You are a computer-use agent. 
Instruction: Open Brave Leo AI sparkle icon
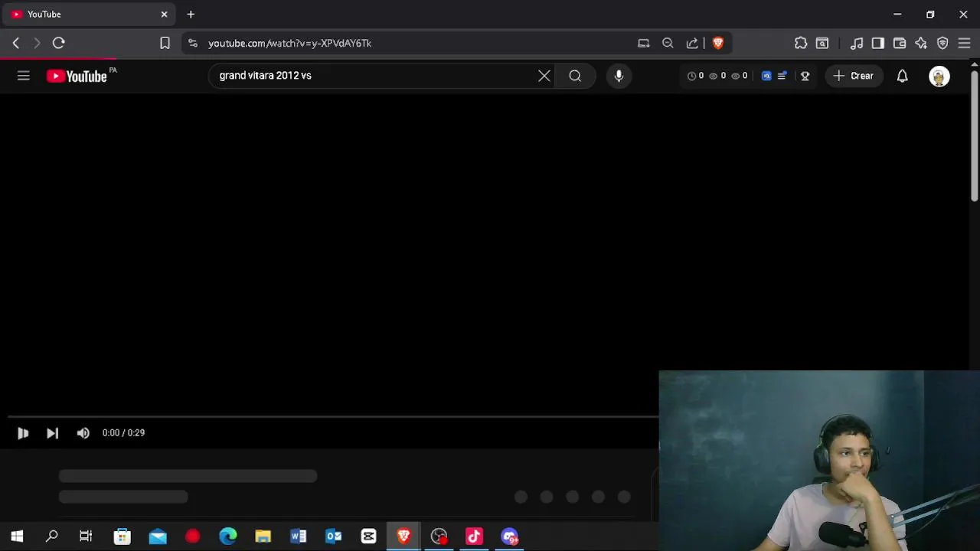click(921, 44)
